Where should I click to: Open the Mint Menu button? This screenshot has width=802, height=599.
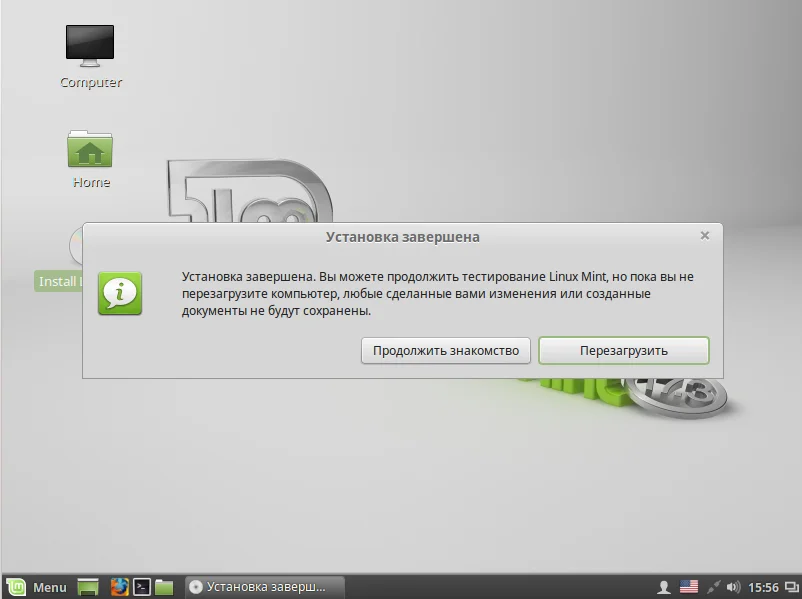37,587
